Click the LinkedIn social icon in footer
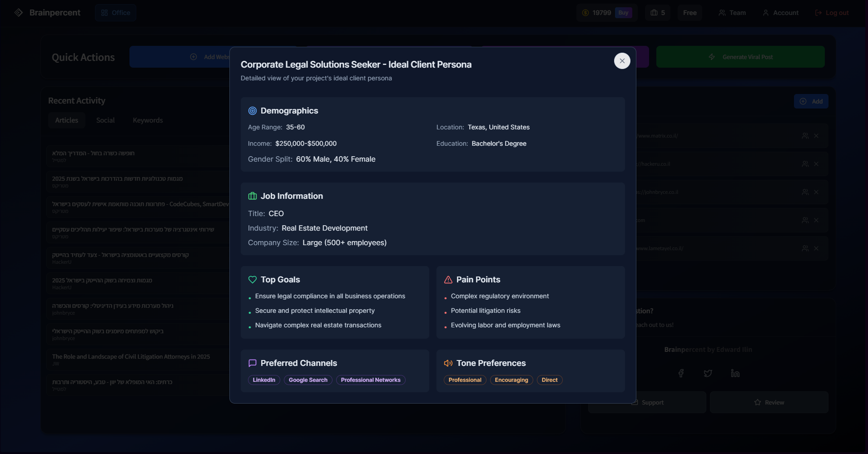Screen dimensions: 868x454 [735, 373]
